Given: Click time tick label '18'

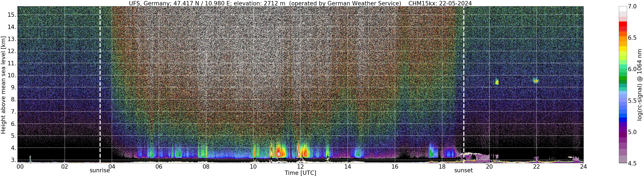Looking at the screenshot, I should pos(442,166).
